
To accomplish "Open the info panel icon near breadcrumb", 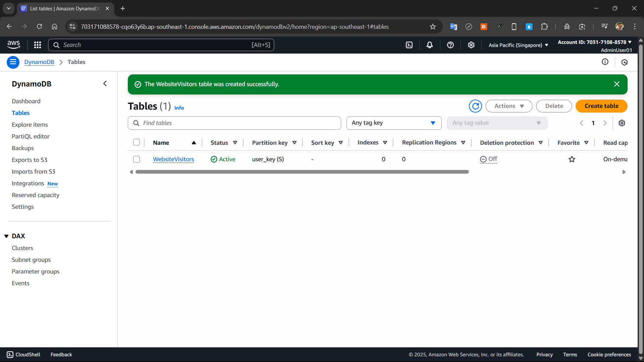I will (x=605, y=62).
